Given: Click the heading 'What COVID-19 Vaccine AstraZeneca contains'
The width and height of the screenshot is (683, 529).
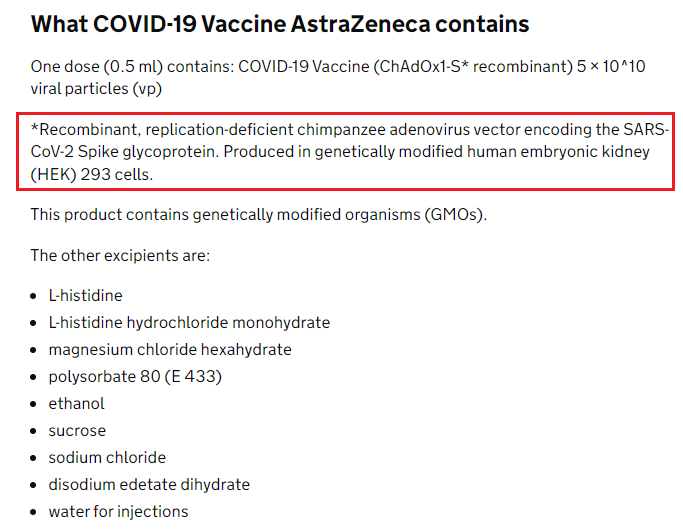Looking at the screenshot, I should (280, 24).
